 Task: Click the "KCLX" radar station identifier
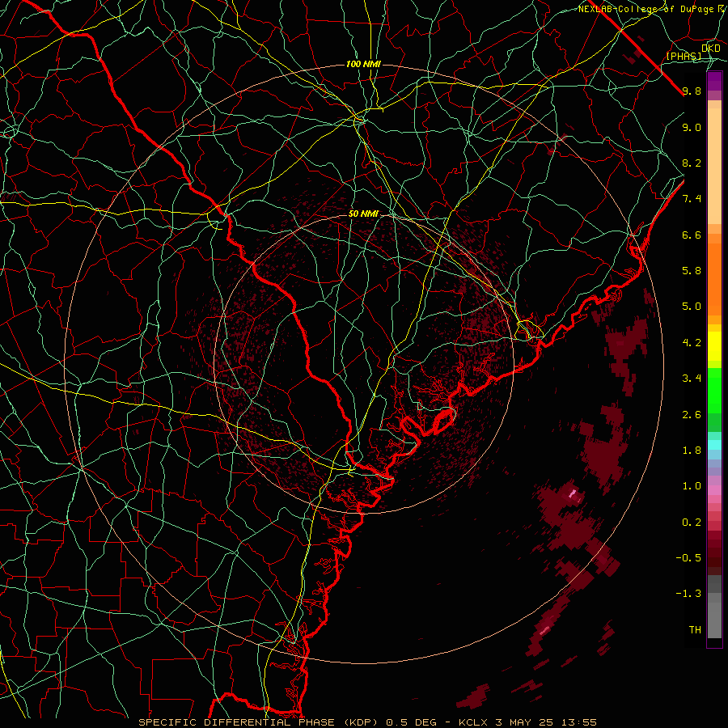click(473, 722)
